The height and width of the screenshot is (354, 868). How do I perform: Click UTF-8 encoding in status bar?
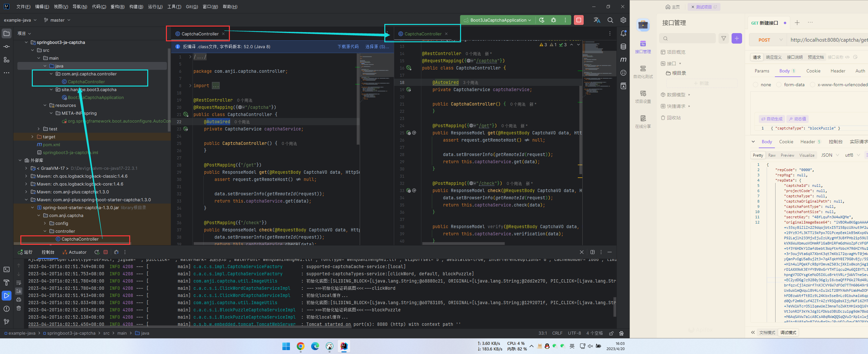click(x=574, y=333)
